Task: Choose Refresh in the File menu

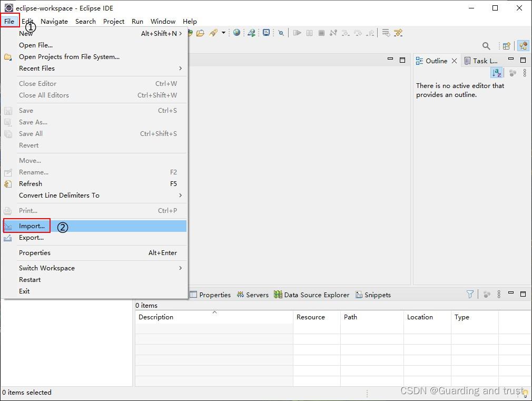Action: [x=94, y=183]
